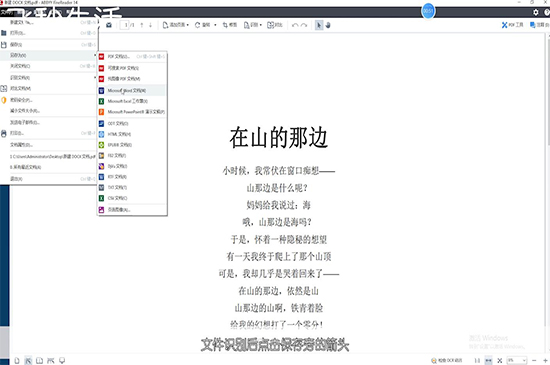Save as FB2 Document
The height and width of the screenshot is (365, 550).
(132, 155)
